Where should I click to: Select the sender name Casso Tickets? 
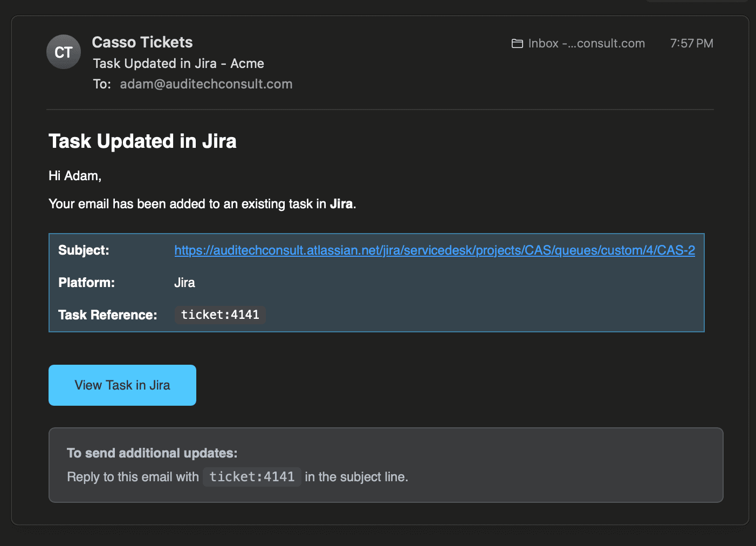coord(142,42)
